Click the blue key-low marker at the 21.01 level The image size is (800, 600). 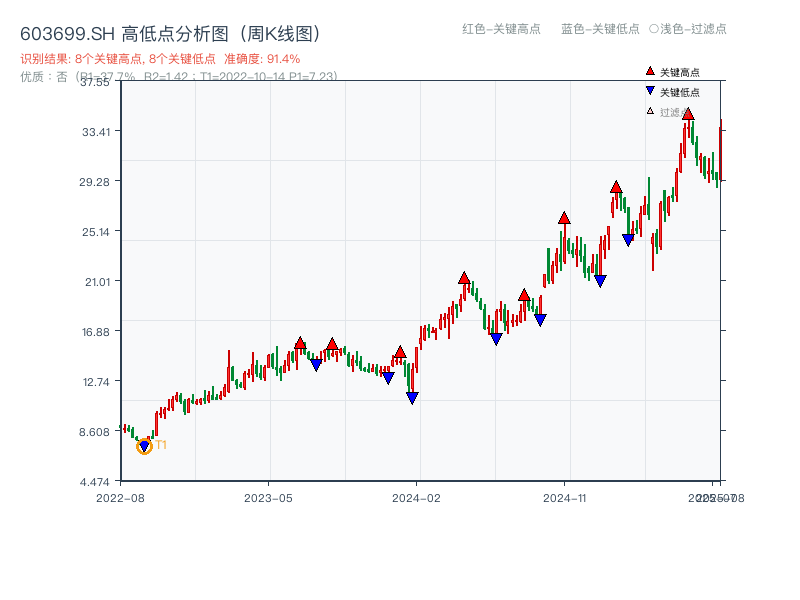pos(600,281)
